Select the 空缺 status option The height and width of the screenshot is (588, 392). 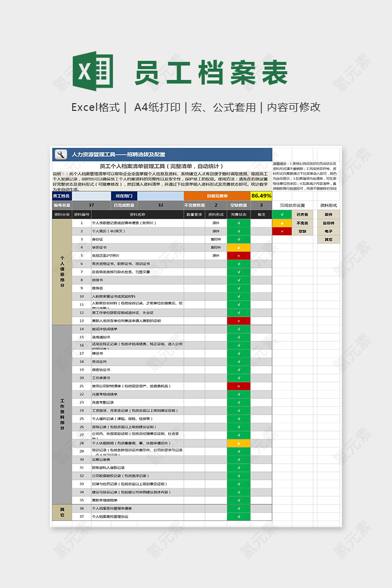pyautogui.click(x=302, y=232)
